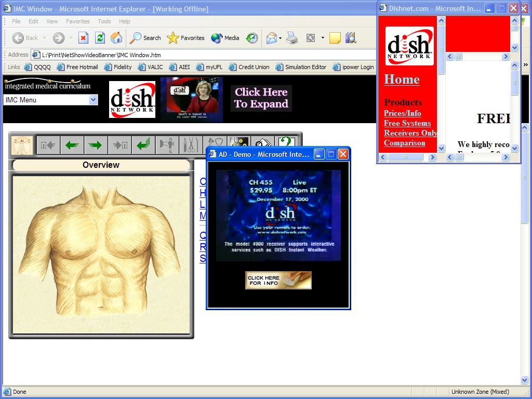This screenshot has height=399, width=532.
Task: Click the gray go-to-first-page arrow
Action: click(x=48, y=145)
